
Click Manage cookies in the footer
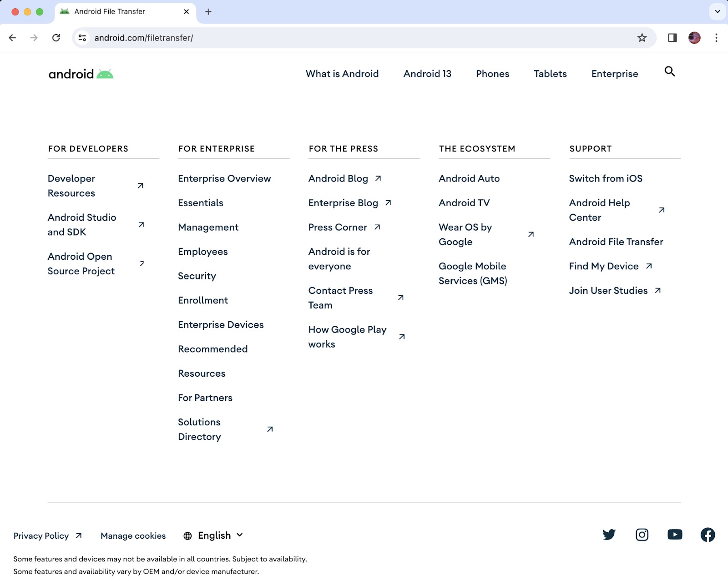133,536
